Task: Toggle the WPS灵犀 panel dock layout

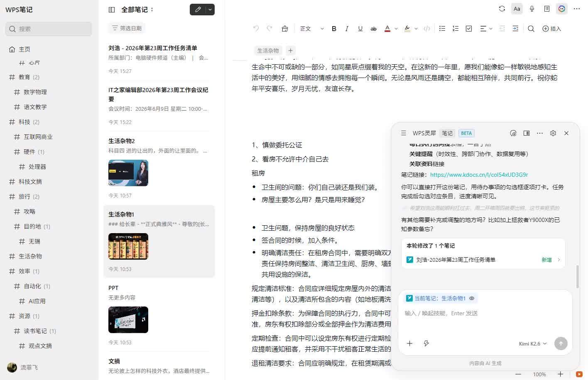Action: (x=527, y=133)
